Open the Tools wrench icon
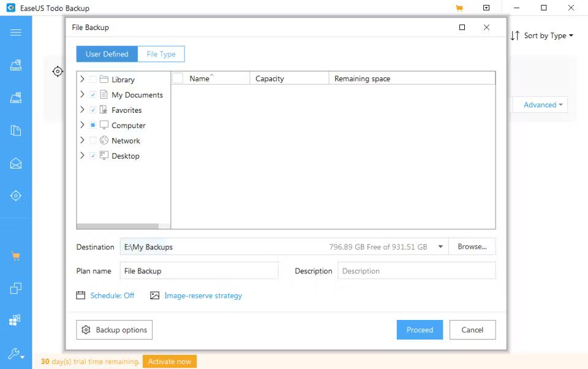 (16, 353)
